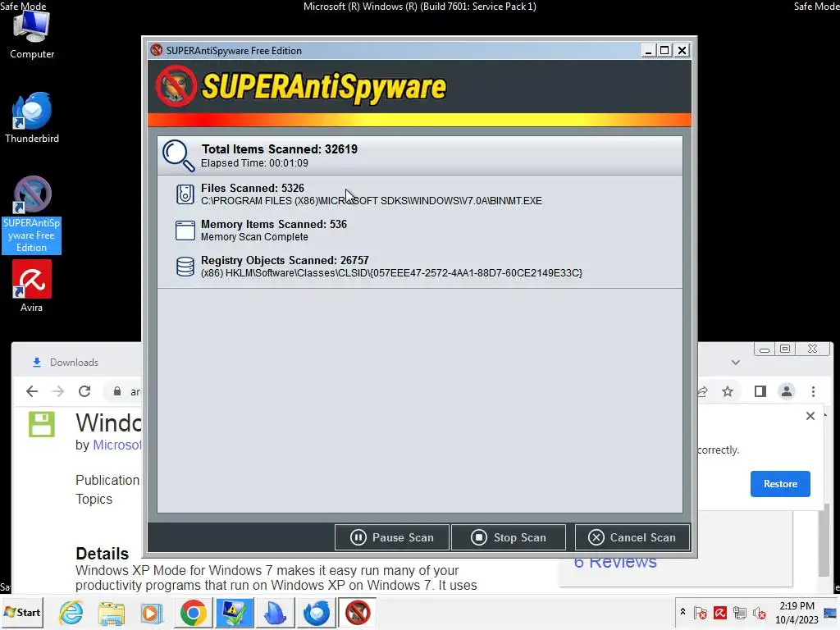
Task: Click the padlock icon in Chrome address bar
Action: (116, 391)
